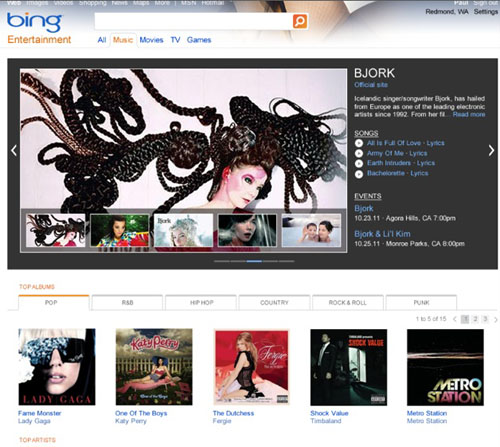
Task: Advance to next featured artist arrow
Action: pyautogui.click(x=491, y=150)
